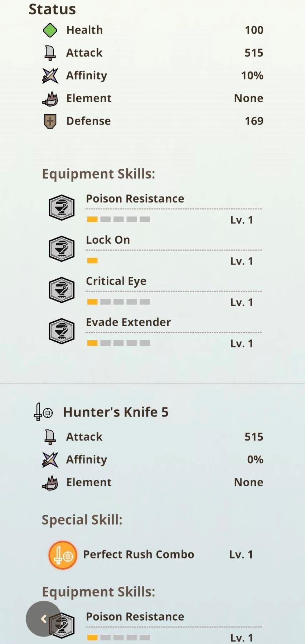Tap the Critical Eye level bar
This screenshot has width=305, height=644.
pyautogui.click(x=118, y=302)
